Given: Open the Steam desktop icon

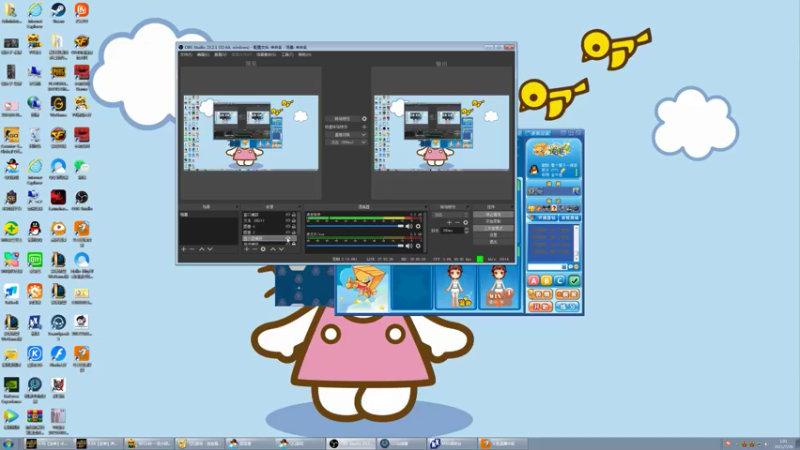Looking at the screenshot, I should point(58,13).
